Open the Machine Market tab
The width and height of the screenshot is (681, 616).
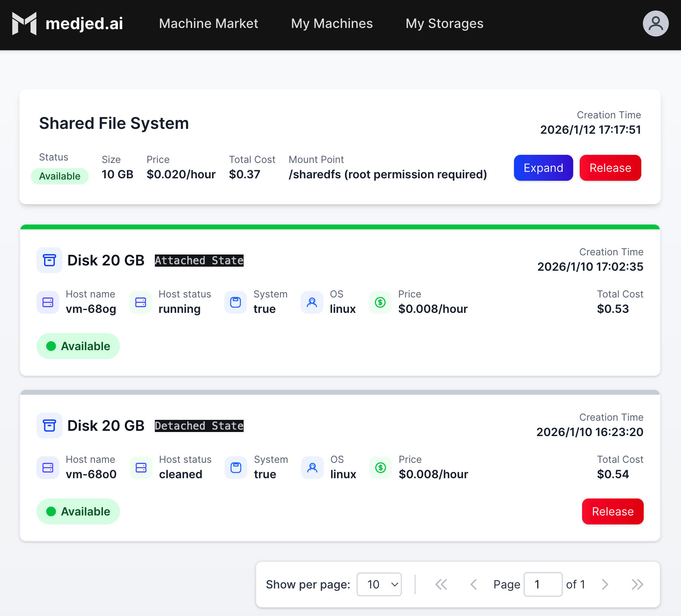pos(208,24)
